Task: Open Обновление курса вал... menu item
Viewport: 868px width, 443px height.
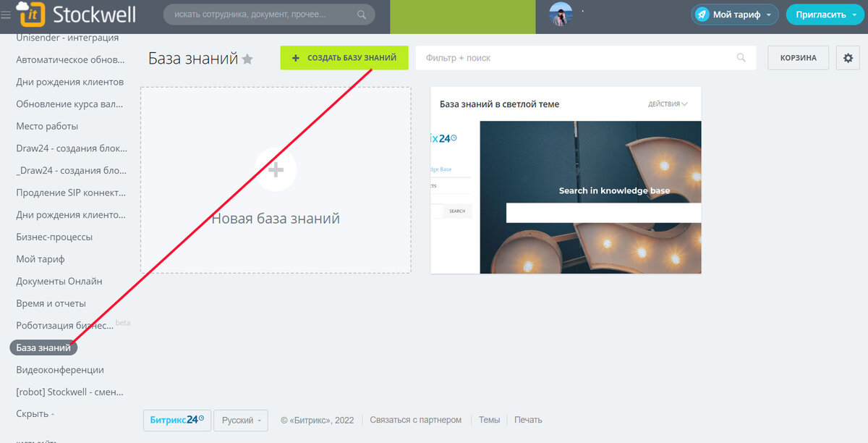Action: tap(69, 104)
